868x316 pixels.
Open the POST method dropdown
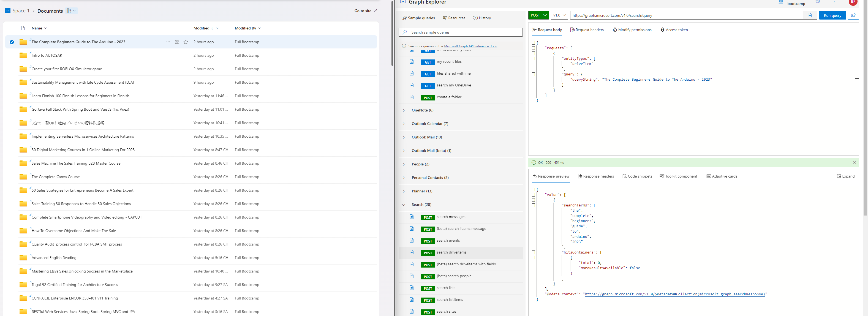click(538, 15)
